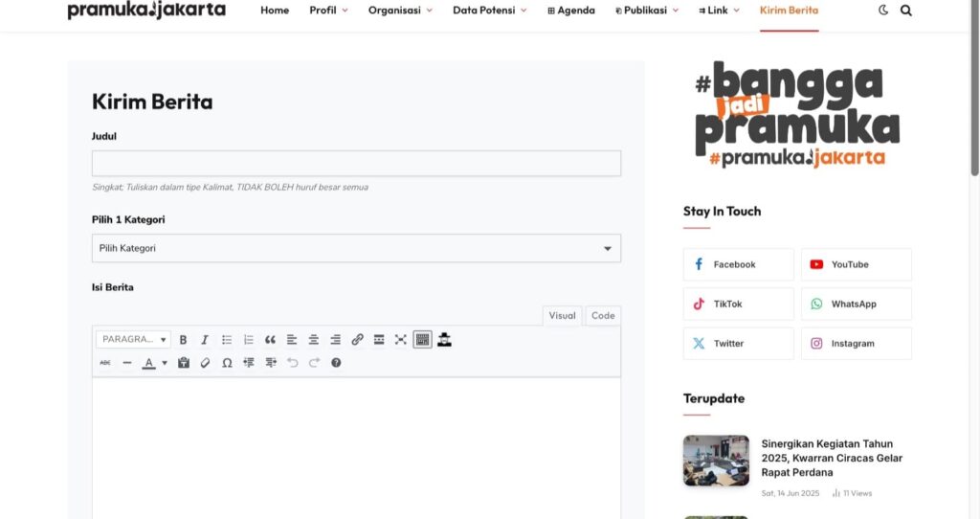The width and height of the screenshot is (980, 519).
Task: Expand the Publikasi menu
Action: (647, 10)
